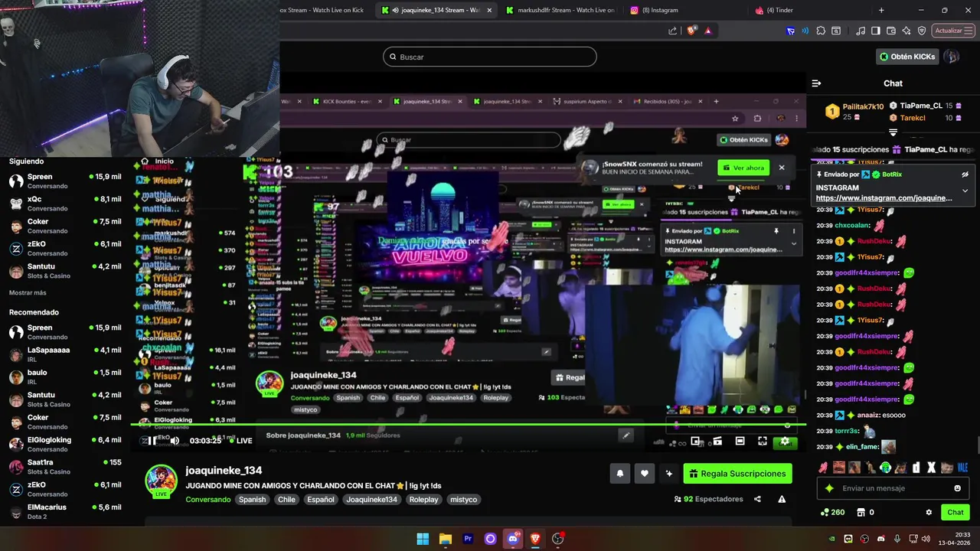Screen dimensions: 980x551
Task: Click the Buscar search field
Action: [490, 57]
